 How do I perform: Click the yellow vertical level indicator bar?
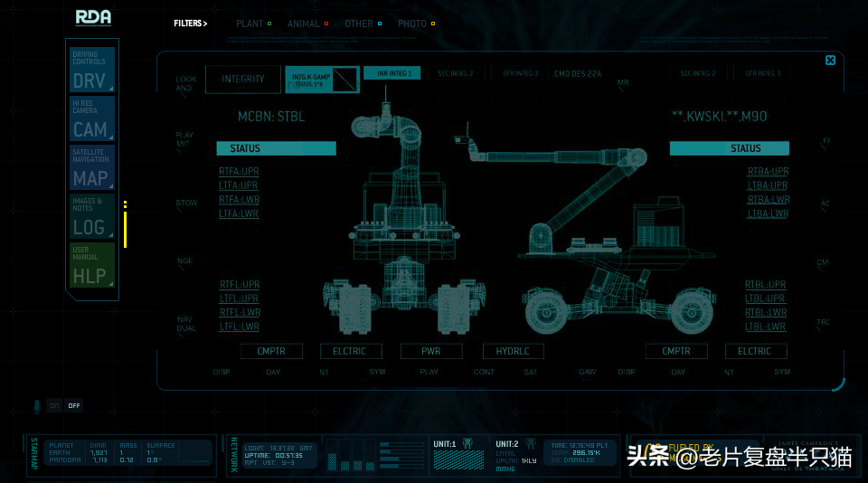(126, 230)
